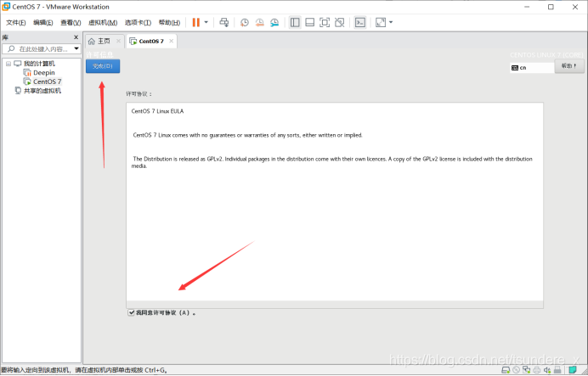Click the sound card status icon
The width and height of the screenshot is (588, 376).
point(547,370)
